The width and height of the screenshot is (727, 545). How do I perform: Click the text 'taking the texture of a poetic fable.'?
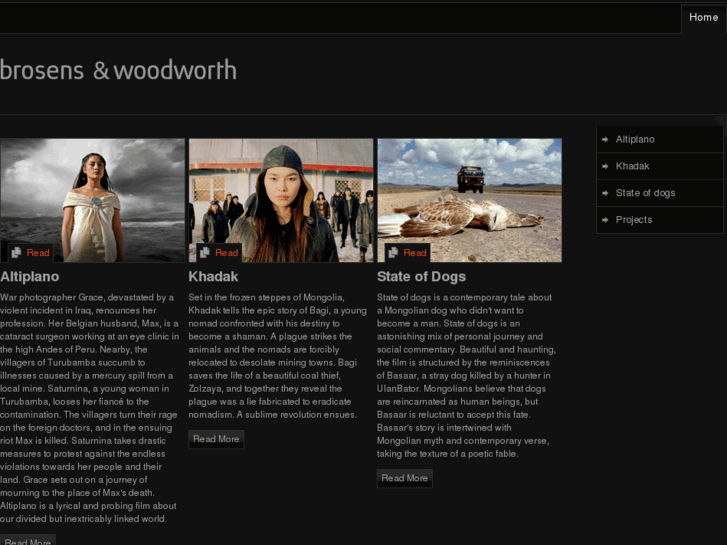447,454
